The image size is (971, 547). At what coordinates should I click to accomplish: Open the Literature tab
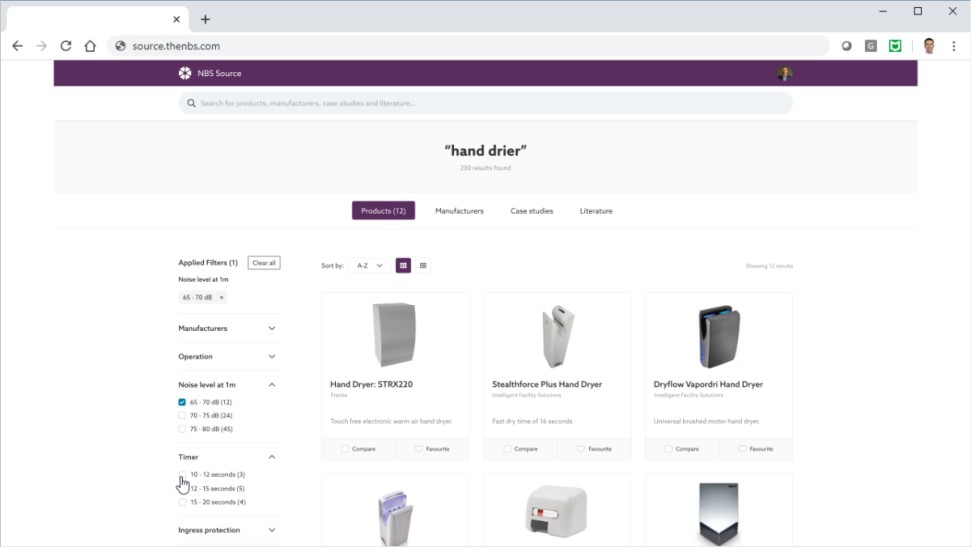click(x=596, y=211)
